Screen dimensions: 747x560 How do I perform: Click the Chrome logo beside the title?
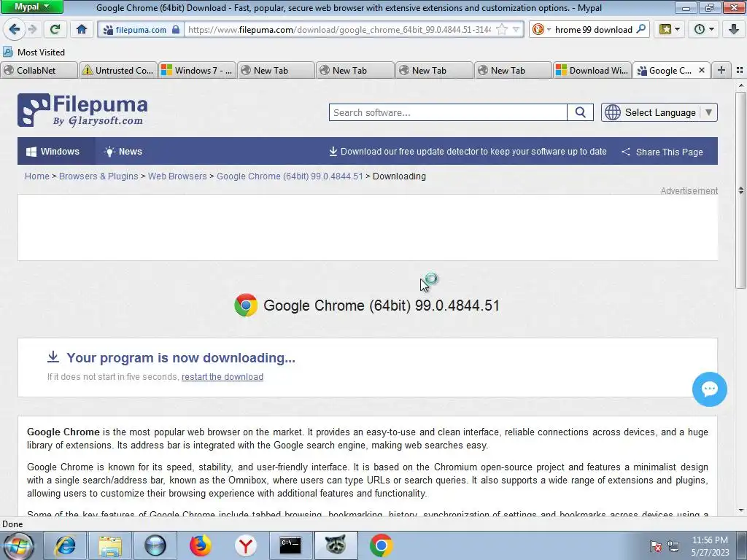click(x=246, y=306)
